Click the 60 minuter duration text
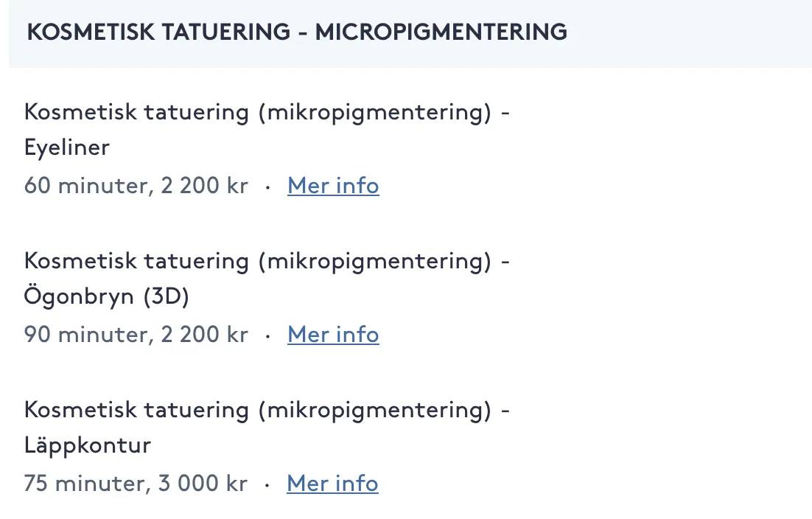This screenshot has height=519, width=812. pyautogui.click(x=88, y=186)
